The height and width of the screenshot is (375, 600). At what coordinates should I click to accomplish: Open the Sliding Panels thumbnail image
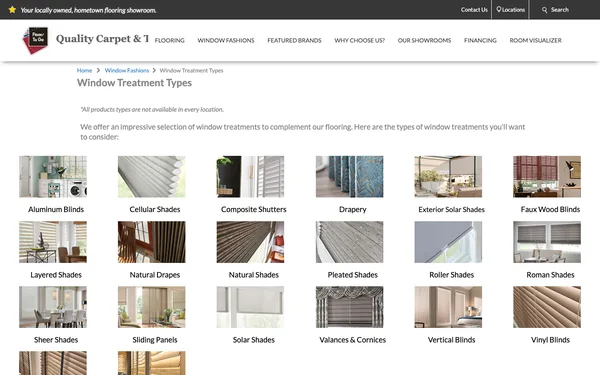(x=152, y=307)
